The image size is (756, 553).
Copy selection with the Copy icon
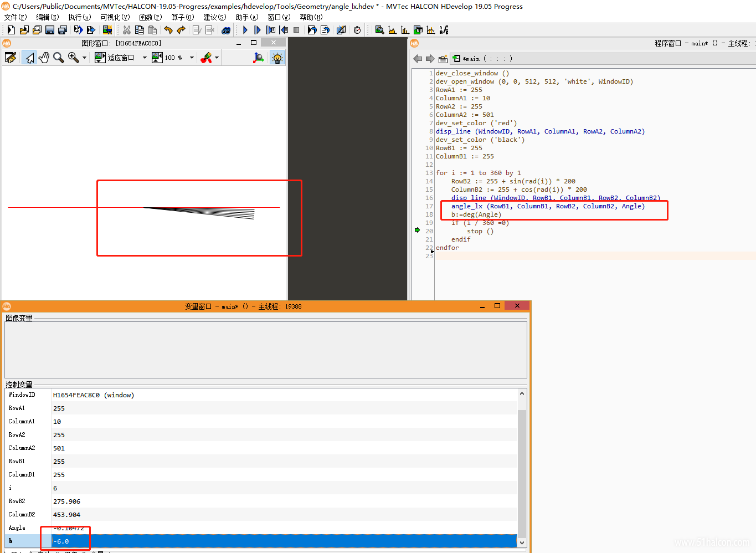(140, 30)
